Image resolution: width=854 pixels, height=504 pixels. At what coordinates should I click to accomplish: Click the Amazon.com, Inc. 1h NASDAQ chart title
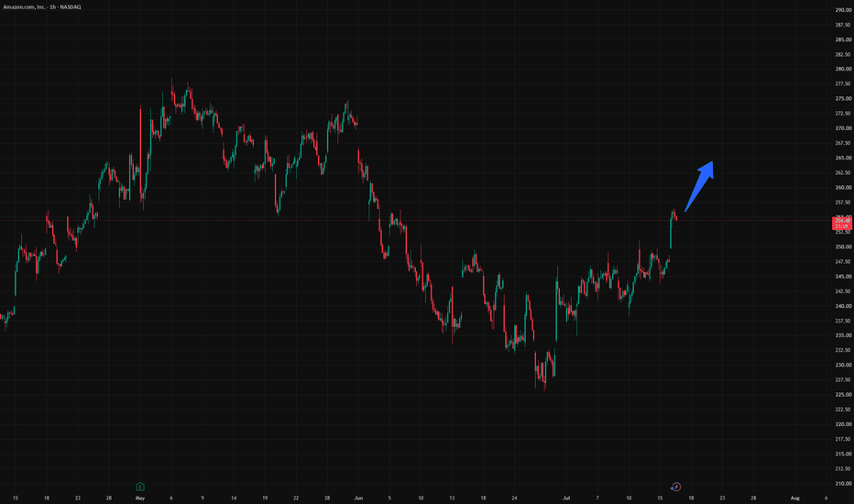pos(42,7)
